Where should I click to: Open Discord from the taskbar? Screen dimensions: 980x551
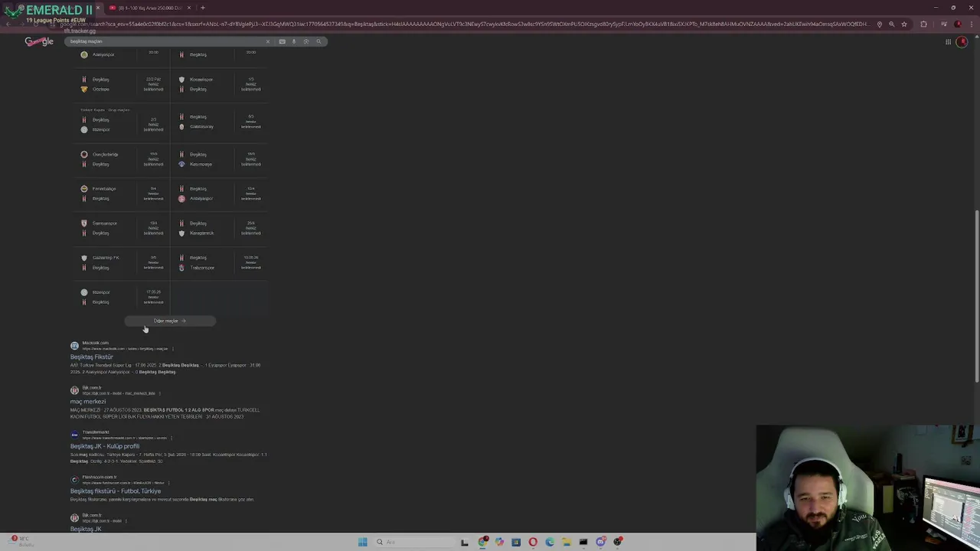[601, 542]
